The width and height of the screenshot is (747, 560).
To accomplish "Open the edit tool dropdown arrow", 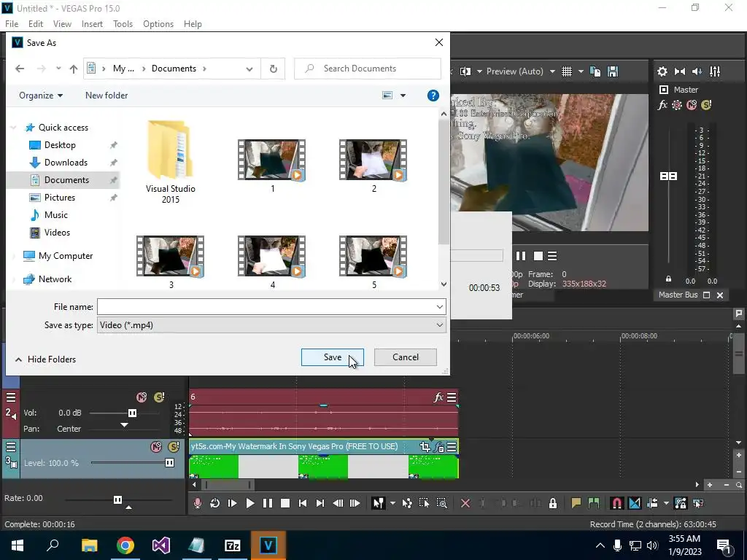I will pos(392,503).
